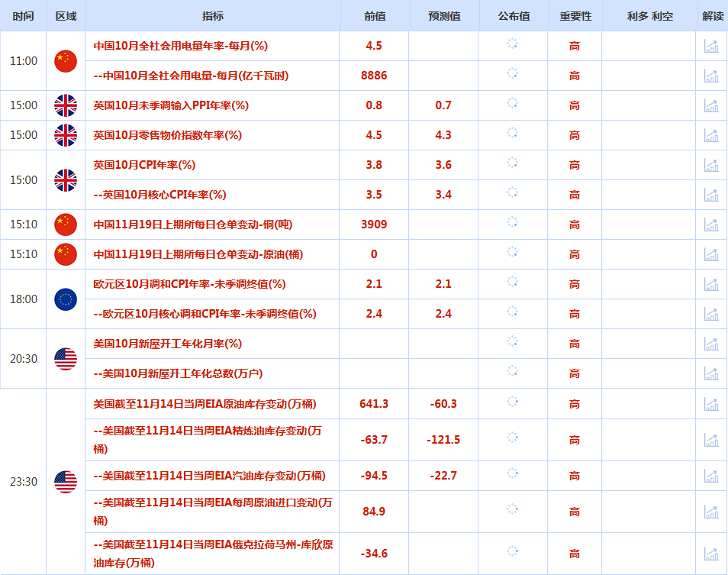Viewport: 728px width, 575px height.
Task: Open chart icon for 英国10月核心CPI年率 row
Action: [711, 195]
